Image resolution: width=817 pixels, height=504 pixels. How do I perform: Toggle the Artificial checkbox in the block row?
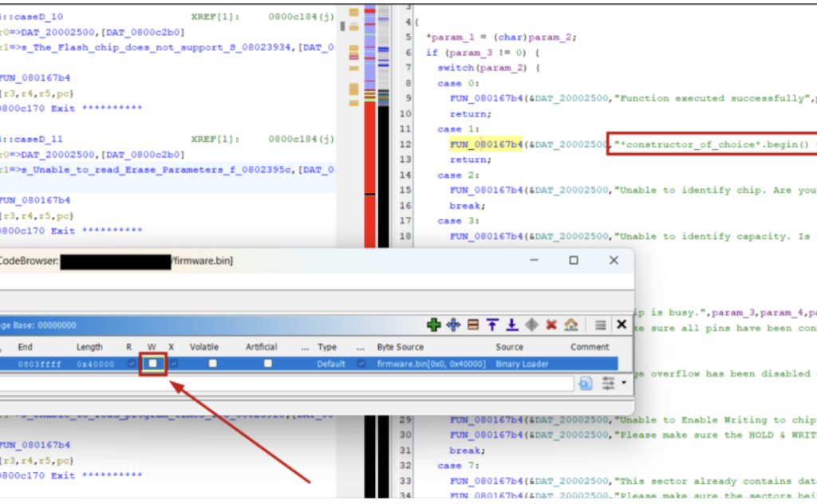tap(267, 364)
